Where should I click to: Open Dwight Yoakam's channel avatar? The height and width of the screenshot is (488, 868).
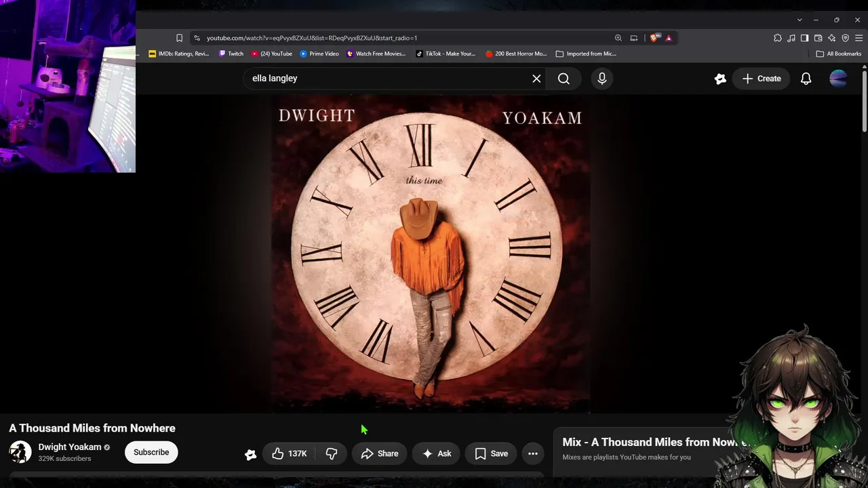click(20, 452)
